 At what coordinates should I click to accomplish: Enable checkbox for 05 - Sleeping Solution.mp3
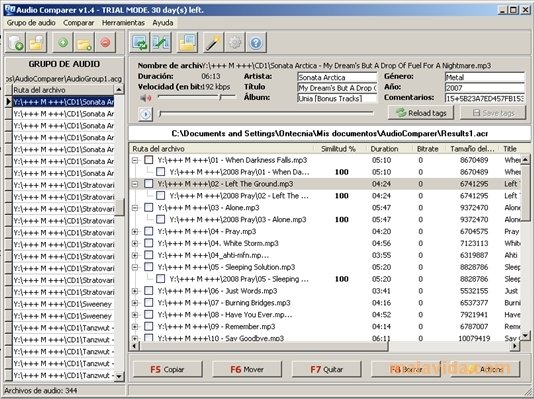(x=148, y=267)
